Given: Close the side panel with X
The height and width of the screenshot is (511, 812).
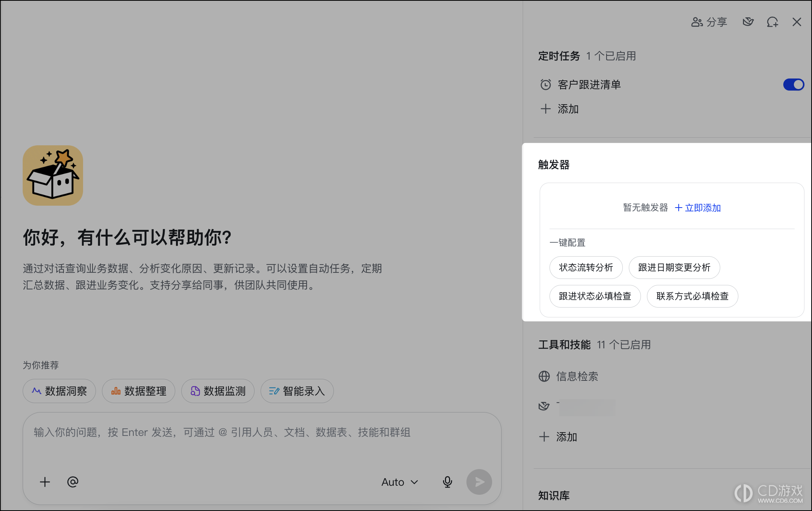Looking at the screenshot, I should (797, 22).
